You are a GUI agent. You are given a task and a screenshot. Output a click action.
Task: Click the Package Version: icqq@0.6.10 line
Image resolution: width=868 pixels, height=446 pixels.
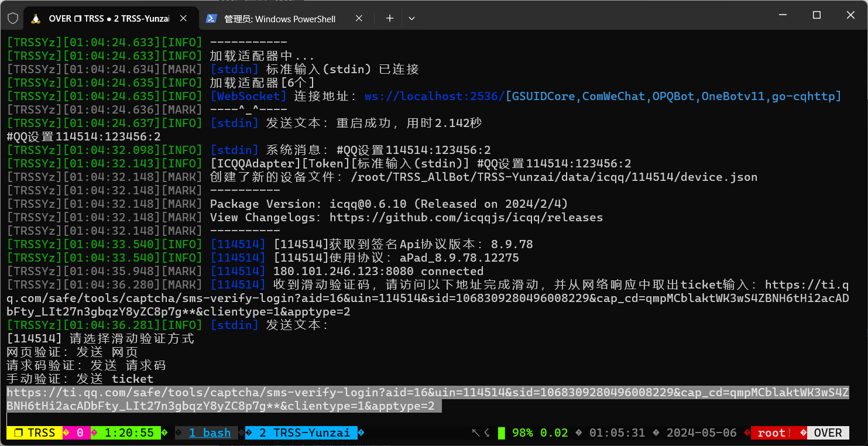[x=389, y=204]
